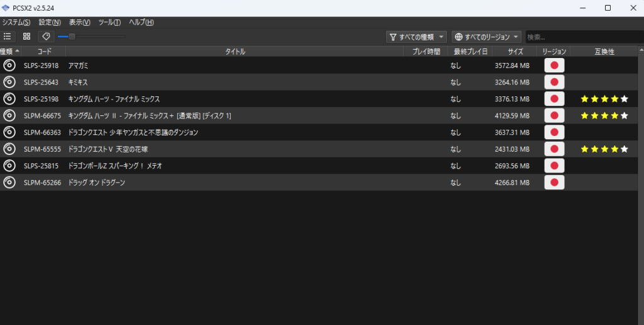
Task: Open the すべてのリージョン region dropdown
Action: point(487,37)
